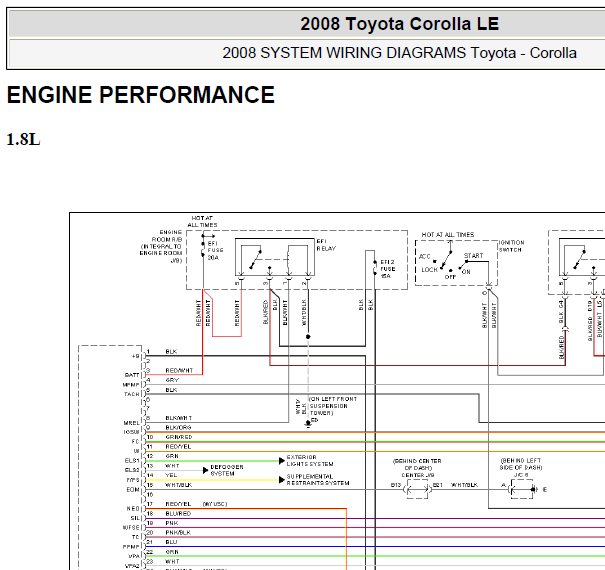Click the 'GRY' wire label at pin 4

click(172, 380)
